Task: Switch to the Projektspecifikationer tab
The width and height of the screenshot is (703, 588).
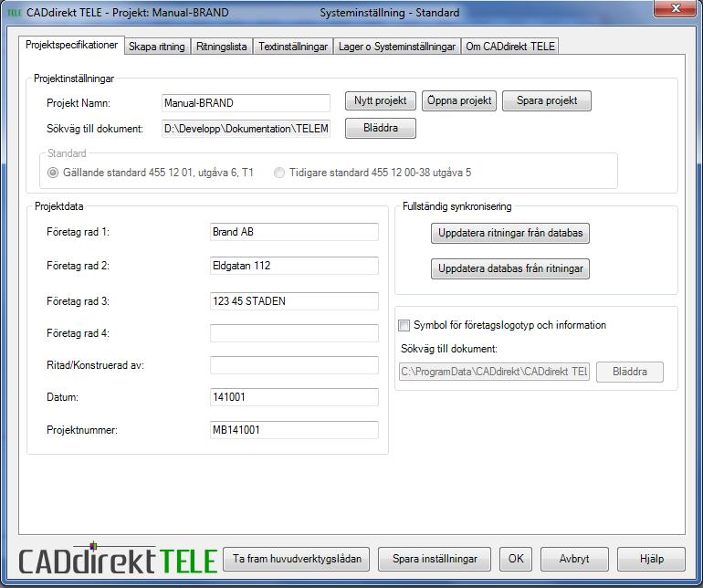Action: click(x=71, y=45)
